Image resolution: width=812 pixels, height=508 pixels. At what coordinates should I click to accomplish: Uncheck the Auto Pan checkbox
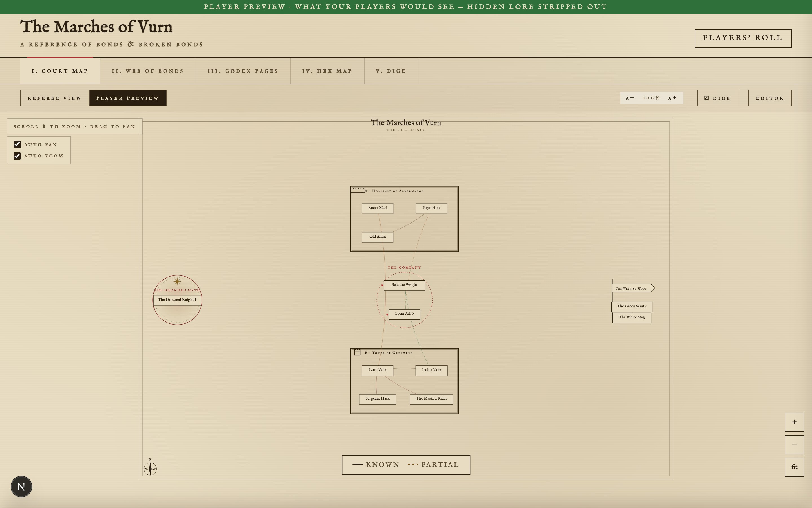(17, 144)
